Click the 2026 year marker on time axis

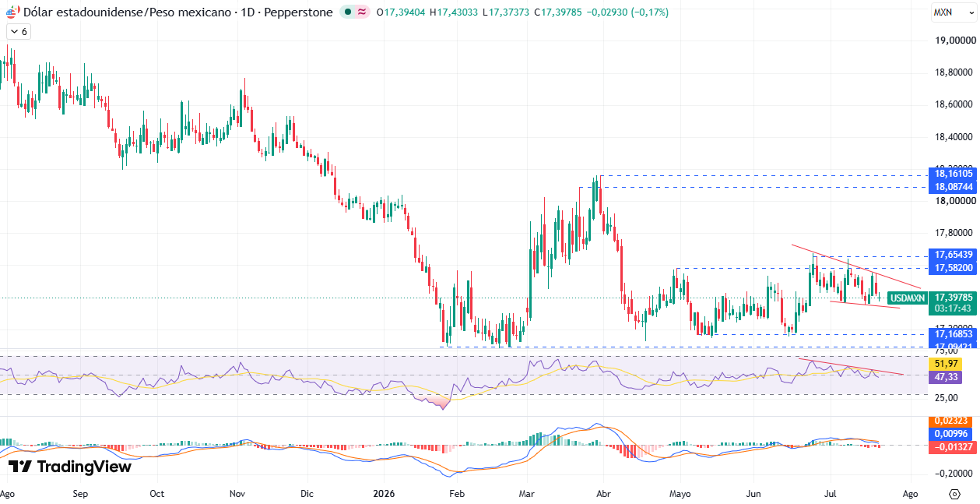(384, 493)
